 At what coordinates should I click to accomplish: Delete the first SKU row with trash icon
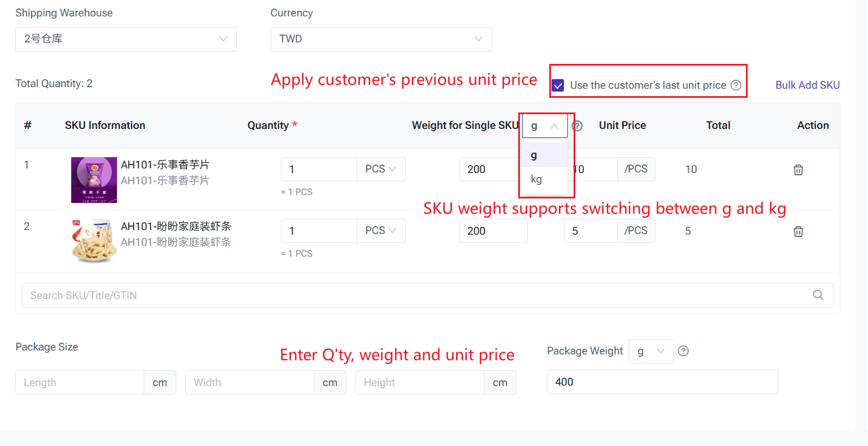798,170
